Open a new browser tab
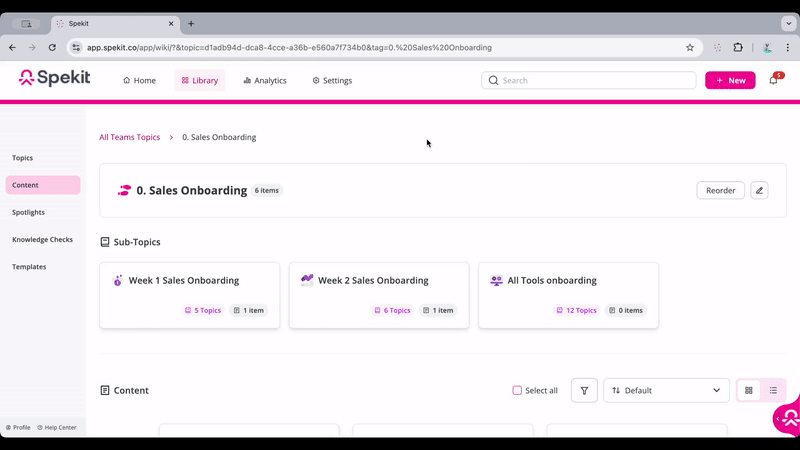Screen dimensions: 800x450 pos(191,23)
